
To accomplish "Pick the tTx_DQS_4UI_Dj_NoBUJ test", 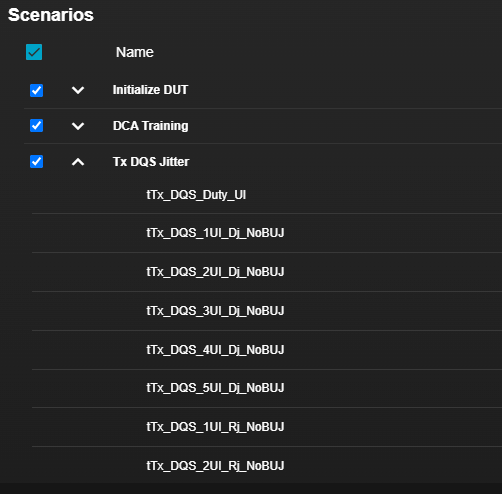I will (x=215, y=350).
